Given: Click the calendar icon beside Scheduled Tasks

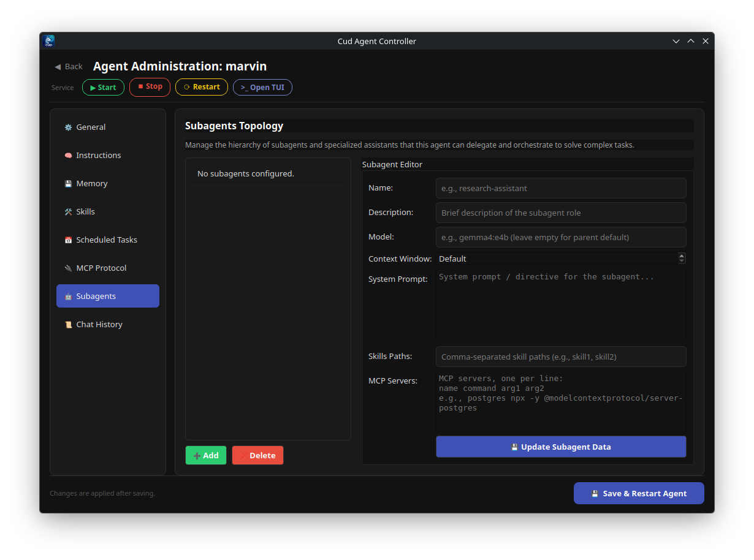Looking at the screenshot, I should (68, 240).
